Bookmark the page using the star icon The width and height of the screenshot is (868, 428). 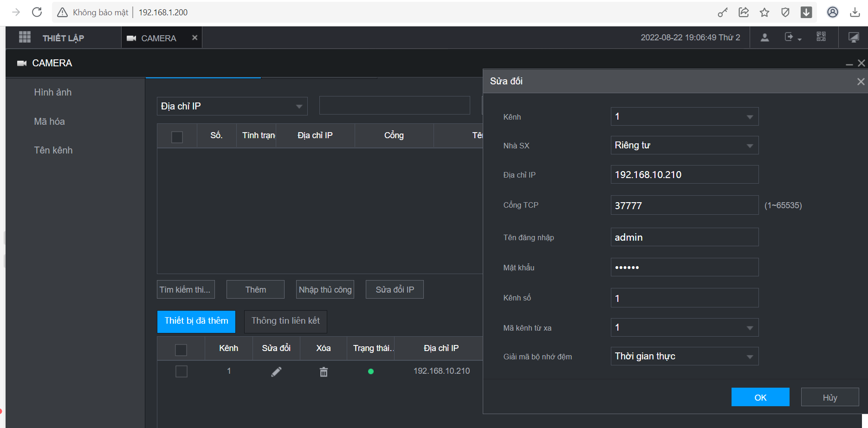(x=764, y=13)
